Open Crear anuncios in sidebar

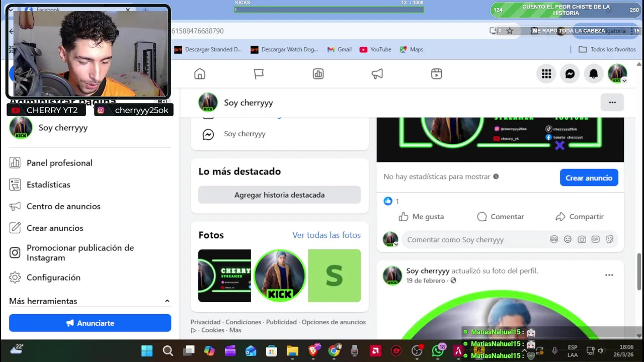tap(55, 228)
